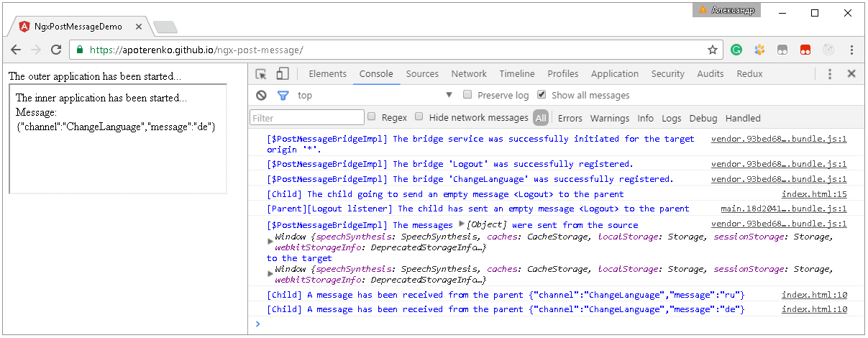The image size is (868, 338).
Task: Expand the first Window object entry
Action: point(270,241)
